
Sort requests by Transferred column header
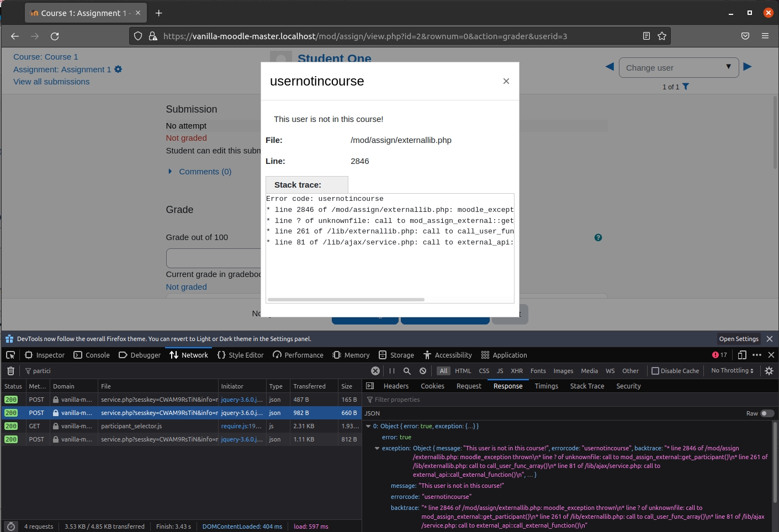pos(314,386)
